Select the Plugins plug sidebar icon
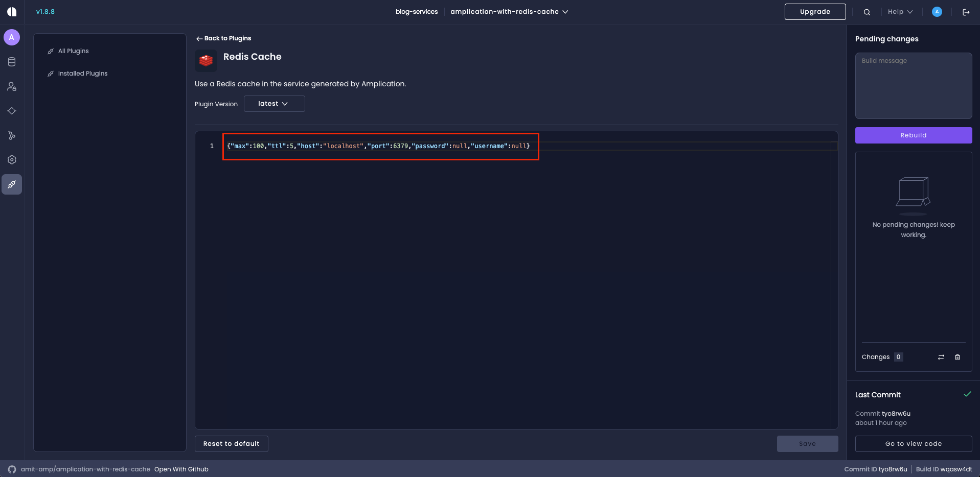 click(12, 184)
